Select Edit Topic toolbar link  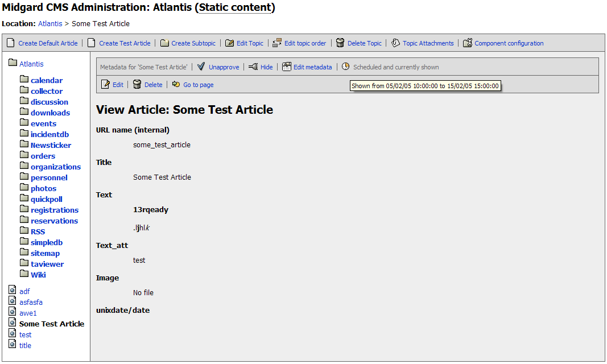(x=250, y=43)
